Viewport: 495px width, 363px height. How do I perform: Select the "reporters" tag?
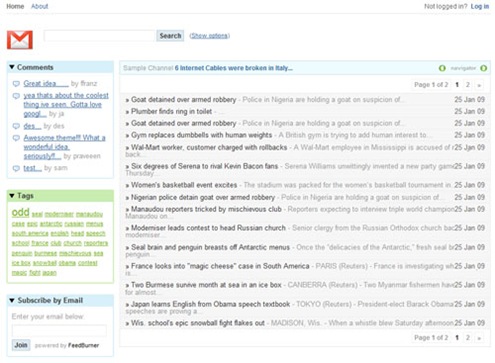(96, 243)
